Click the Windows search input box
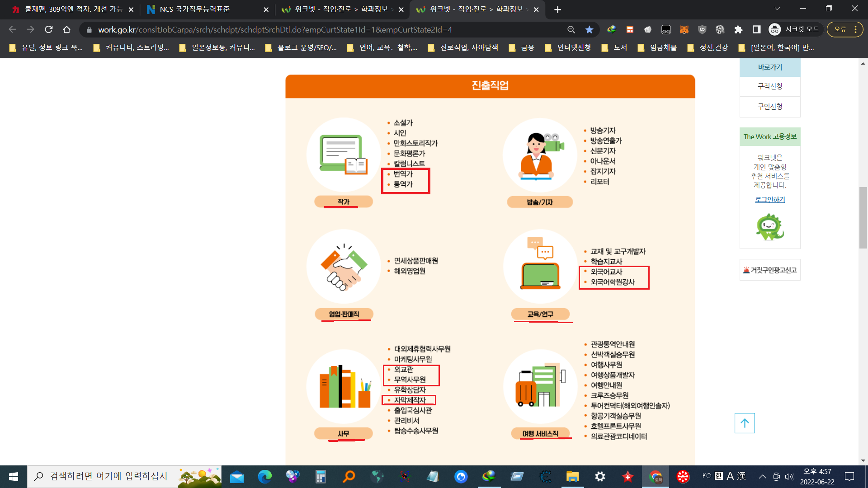The image size is (868, 488). (x=108, y=476)
